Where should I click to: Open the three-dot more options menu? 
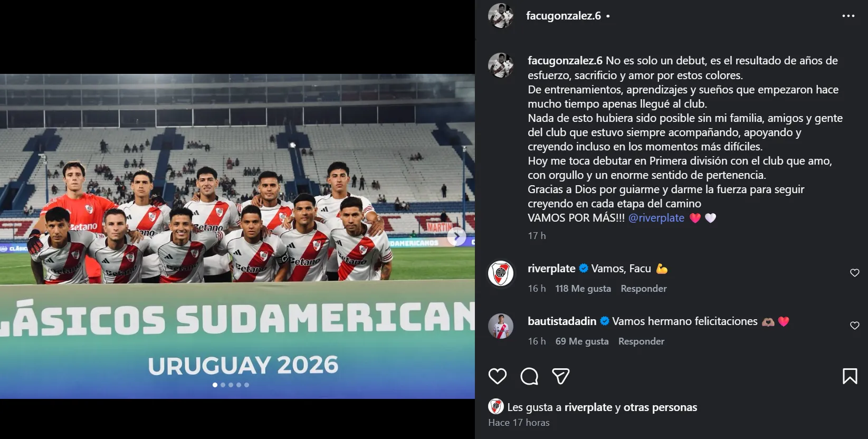pyautogui.click(x=848, y=16)
